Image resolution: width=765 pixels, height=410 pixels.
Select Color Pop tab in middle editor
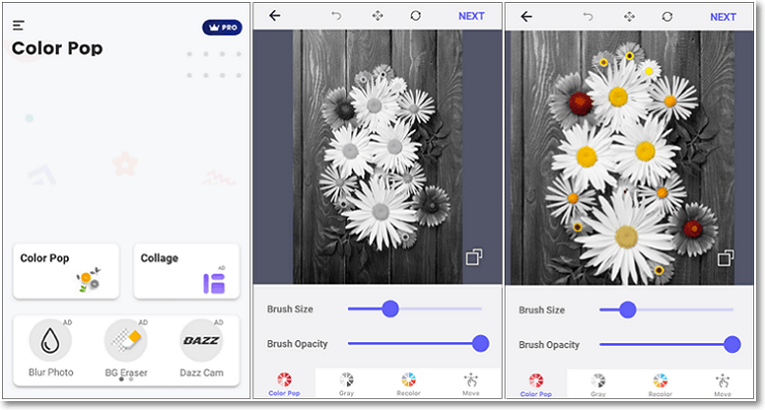[284, 384]
